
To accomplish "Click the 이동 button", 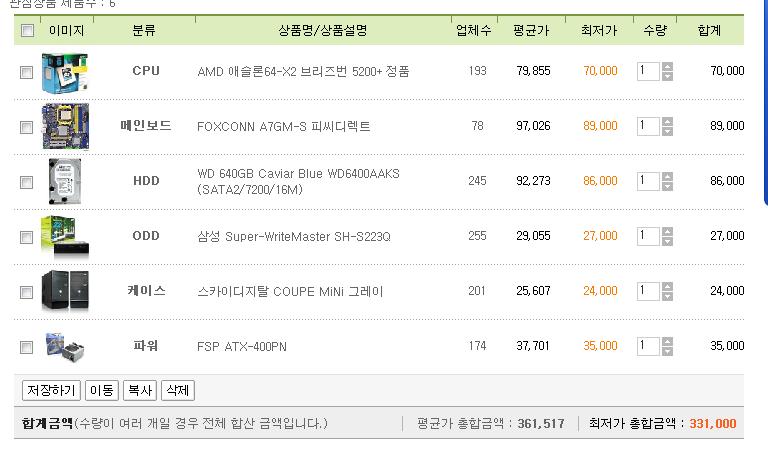I will point(102,390).
